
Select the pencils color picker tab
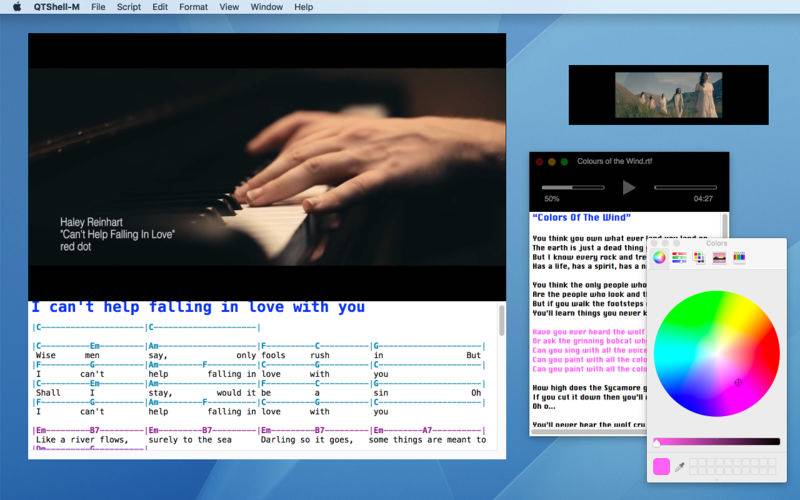point(739,258)
